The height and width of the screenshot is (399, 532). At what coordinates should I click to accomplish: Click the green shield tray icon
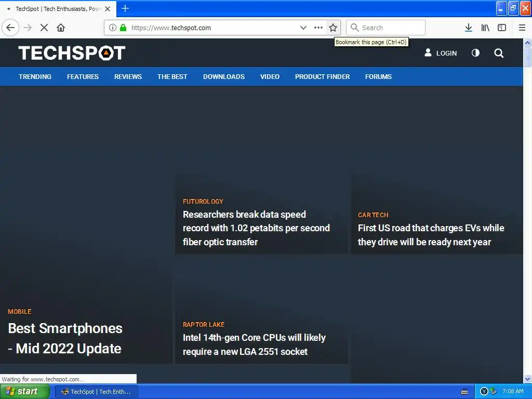tap(494, 392)
